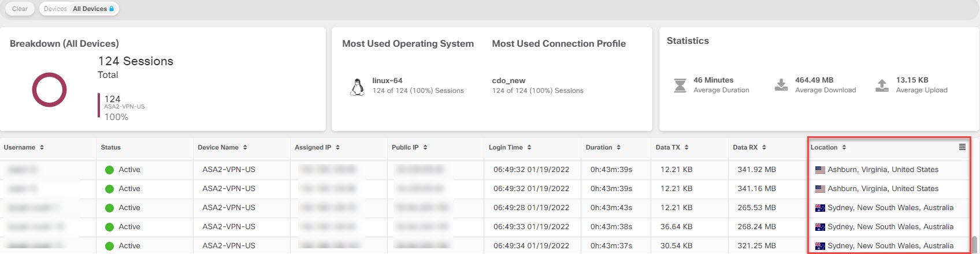This screenshot has width=980, height=254.
Task: Click the Average Download arrow icon
Action: click(x=781, y=85)
